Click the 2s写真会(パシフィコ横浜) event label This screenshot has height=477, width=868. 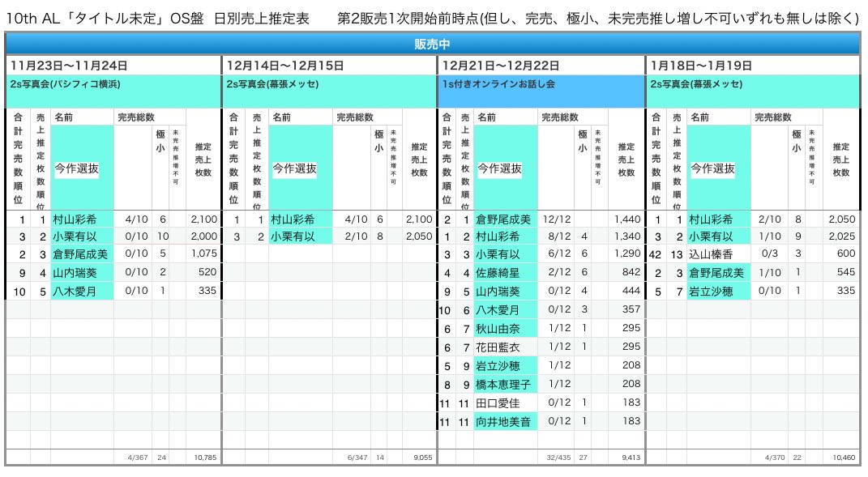(66, 84)
